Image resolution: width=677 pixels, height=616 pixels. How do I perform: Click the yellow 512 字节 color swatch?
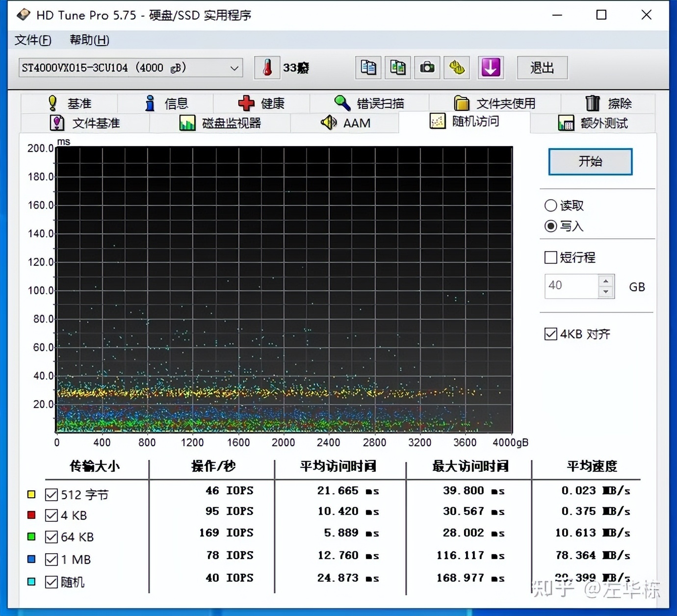[31, 494]
